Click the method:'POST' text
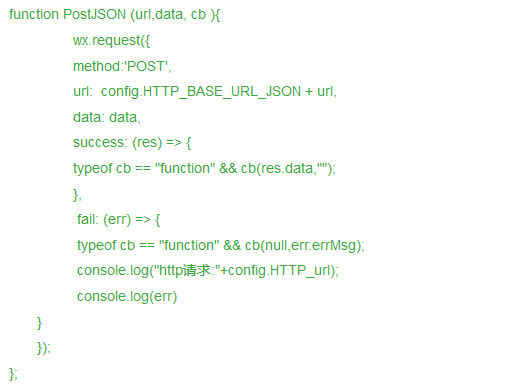The width and height of the screenshot is (527, 391). [x=120, y=66]
